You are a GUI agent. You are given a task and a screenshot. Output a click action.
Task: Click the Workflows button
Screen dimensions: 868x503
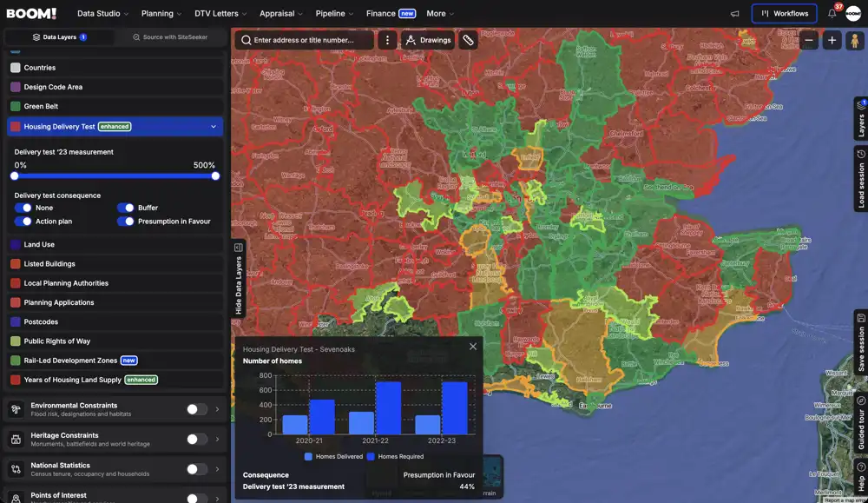784,13
